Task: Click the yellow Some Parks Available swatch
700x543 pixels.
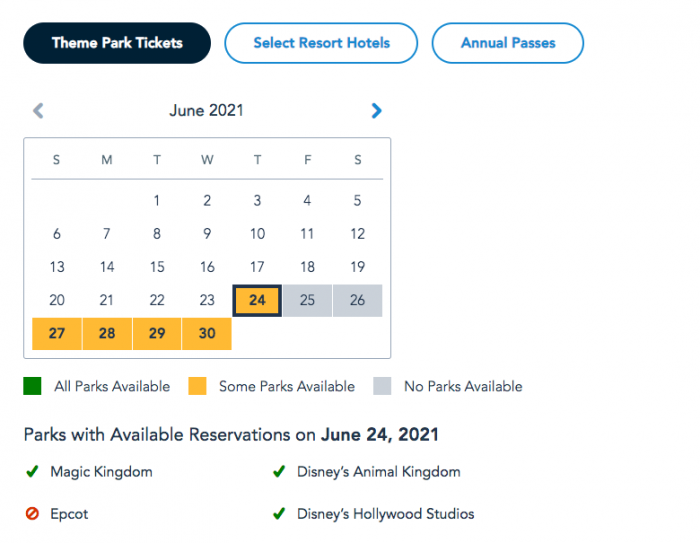Action: pyautogui.click(x=197, y=386)
